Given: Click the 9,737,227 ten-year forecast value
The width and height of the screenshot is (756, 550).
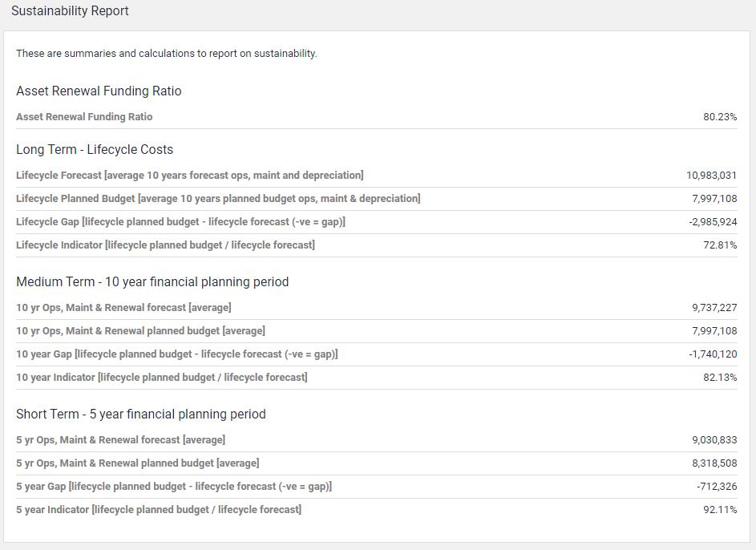Looking at the screenshot, I should click(x=714, y=308).
